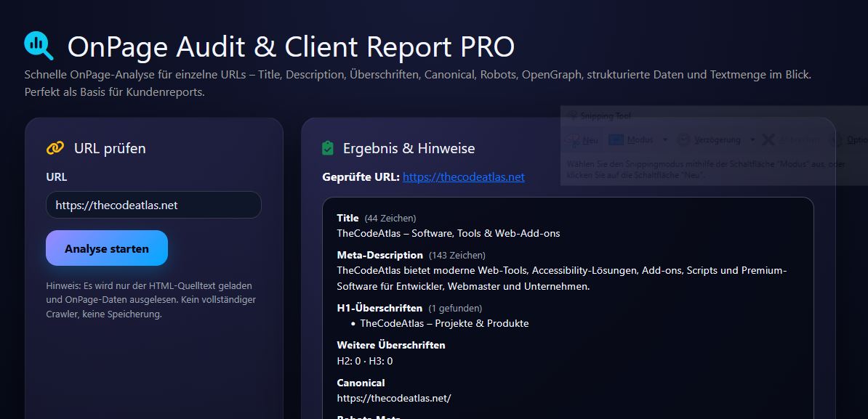
Task: Expand the Modus dropdown arrow
Action: [x=664, y=140]
